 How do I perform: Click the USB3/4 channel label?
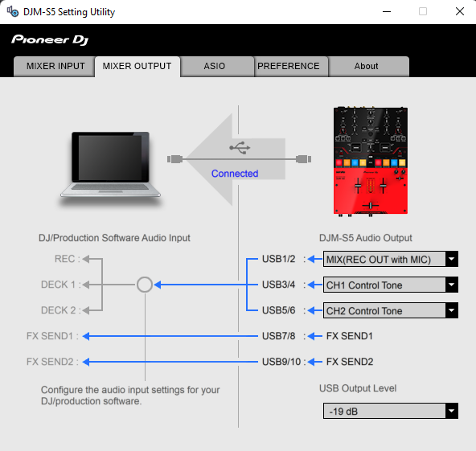(279, 285)
